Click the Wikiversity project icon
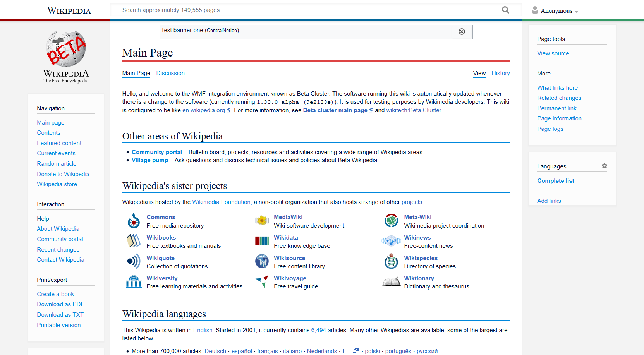 coord(134,281)
